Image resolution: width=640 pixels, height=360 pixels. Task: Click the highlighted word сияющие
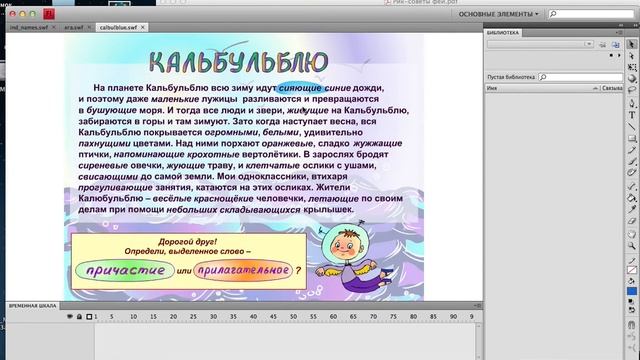tap(300, 88)
